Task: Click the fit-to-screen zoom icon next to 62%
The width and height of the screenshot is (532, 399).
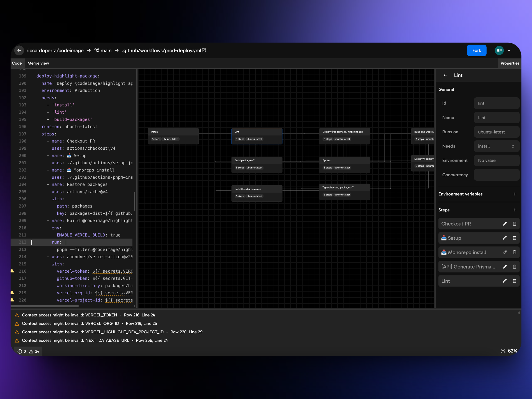Action: tap(503, 351)
